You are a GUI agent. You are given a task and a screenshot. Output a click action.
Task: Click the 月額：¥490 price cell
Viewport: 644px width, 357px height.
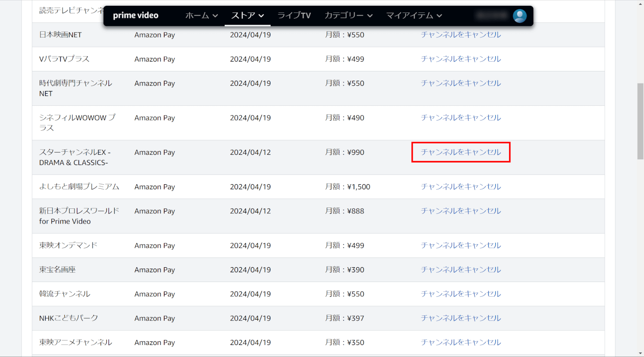[x=345, y=118]
